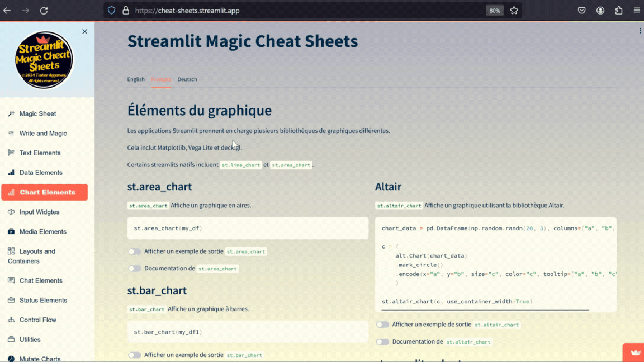This screenshot has height=362, width=644.
Task: Click the Streamlit Magic Cheat Sheets logo
Action: tap(44, 60)
